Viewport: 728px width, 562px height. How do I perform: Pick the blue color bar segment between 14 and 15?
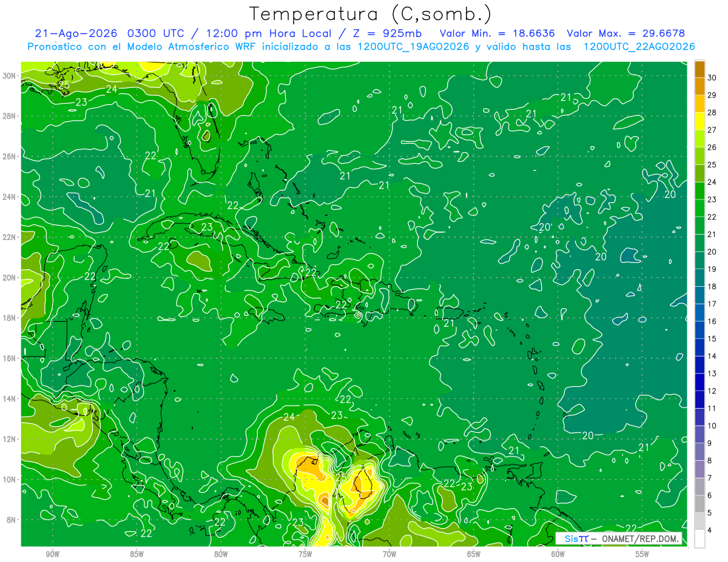(699, 347)
